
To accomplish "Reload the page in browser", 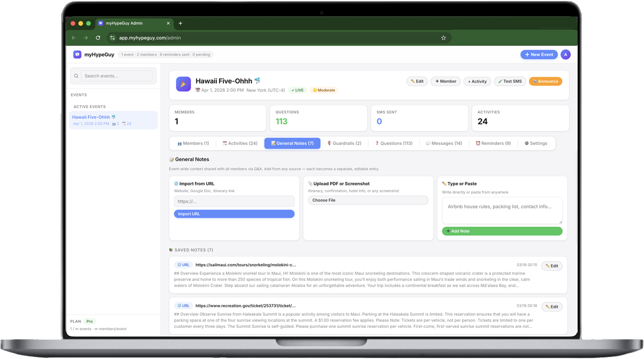I will click(x=98, y=38).
